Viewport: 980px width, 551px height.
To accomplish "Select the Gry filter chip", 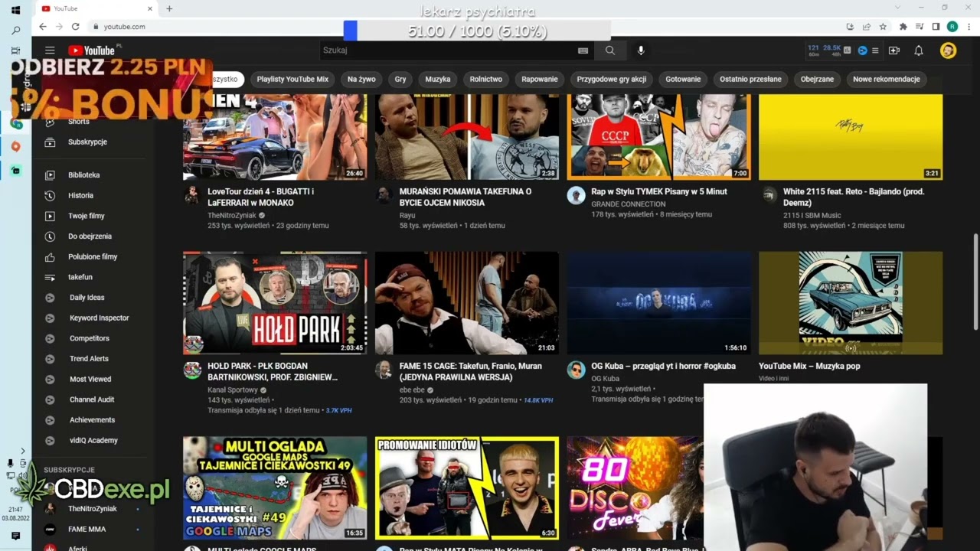I will [x=400, y=79].
